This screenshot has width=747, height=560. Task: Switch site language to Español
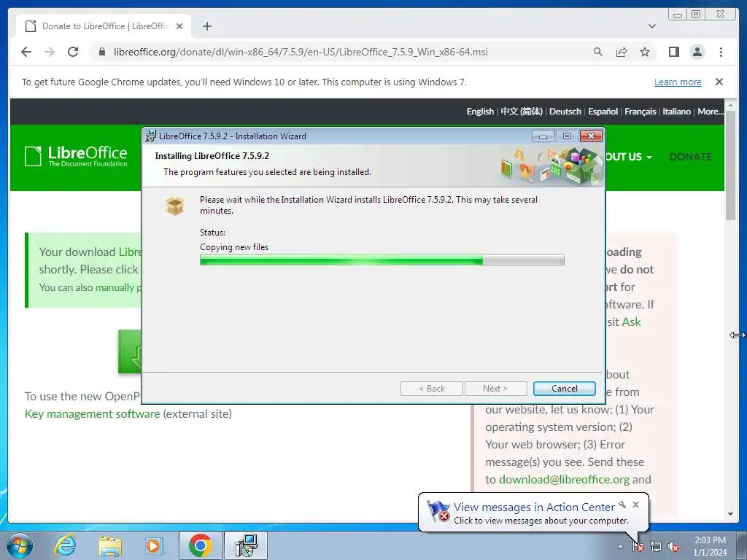coord(603,112)
